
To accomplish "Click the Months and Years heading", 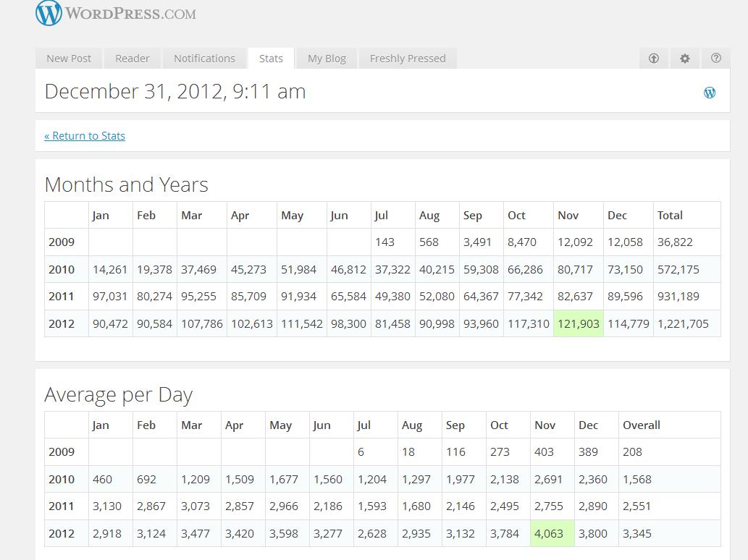I will tap(127, 184).
